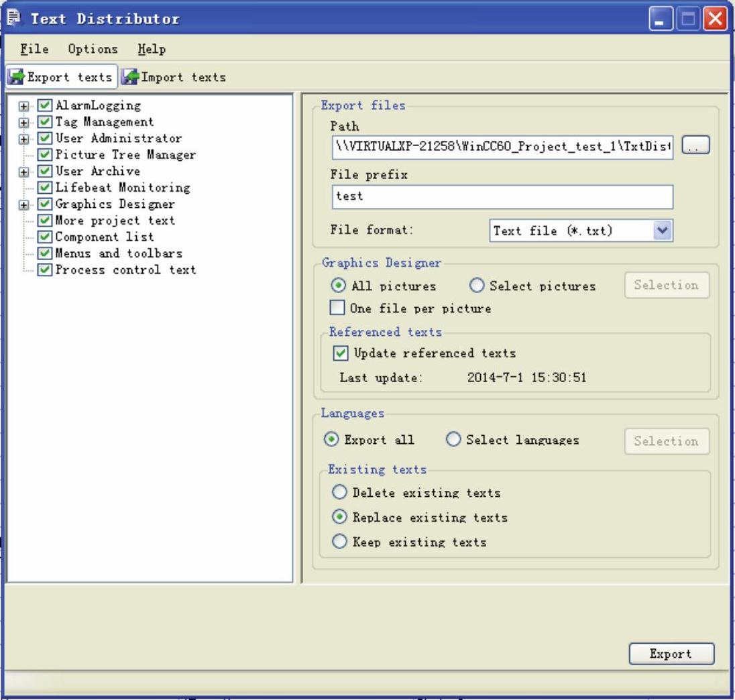
Task: Click the Export texts toolbar icon
Action: (x=16, y=77)
